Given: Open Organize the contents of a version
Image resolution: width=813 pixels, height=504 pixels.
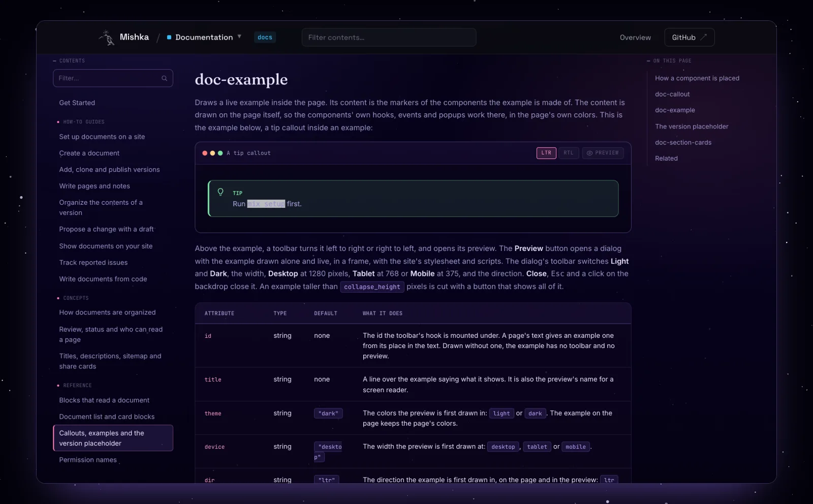Looking at the screenshot, I should 101,207.
